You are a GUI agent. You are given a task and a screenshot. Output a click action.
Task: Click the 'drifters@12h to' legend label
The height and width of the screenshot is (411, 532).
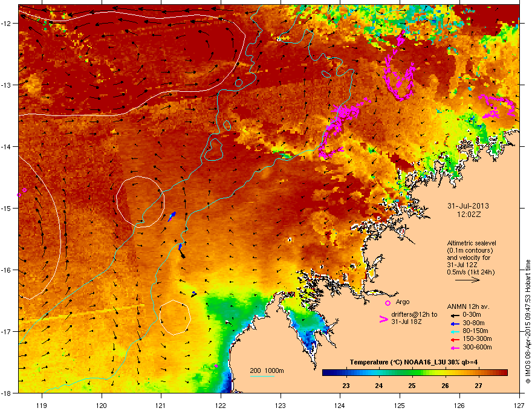[x=414, y=315]
